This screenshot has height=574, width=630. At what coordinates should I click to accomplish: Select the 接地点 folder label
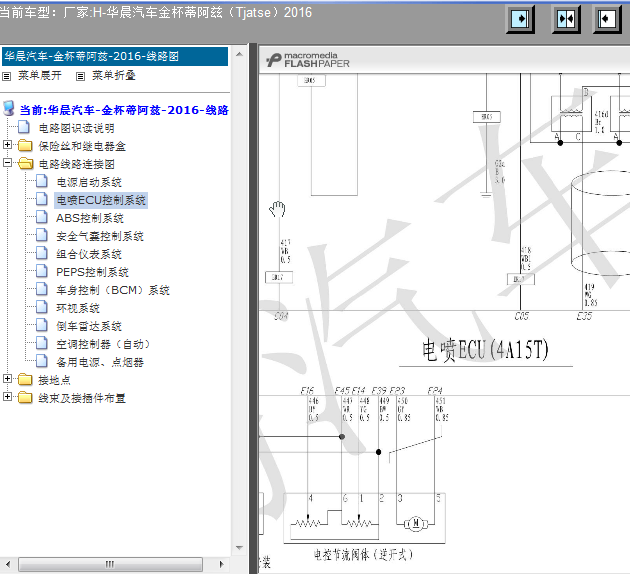point(54,380)
